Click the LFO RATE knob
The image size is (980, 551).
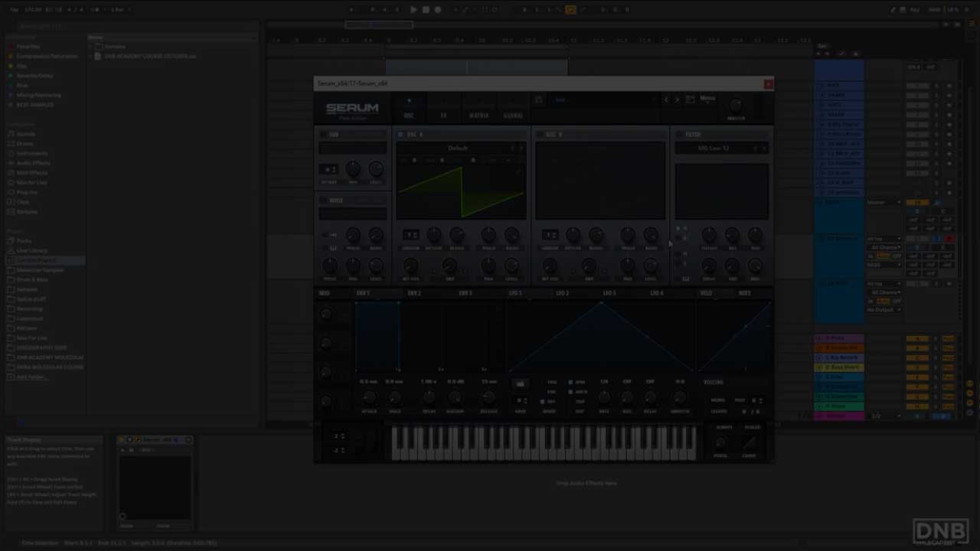[x=604, y=397]
